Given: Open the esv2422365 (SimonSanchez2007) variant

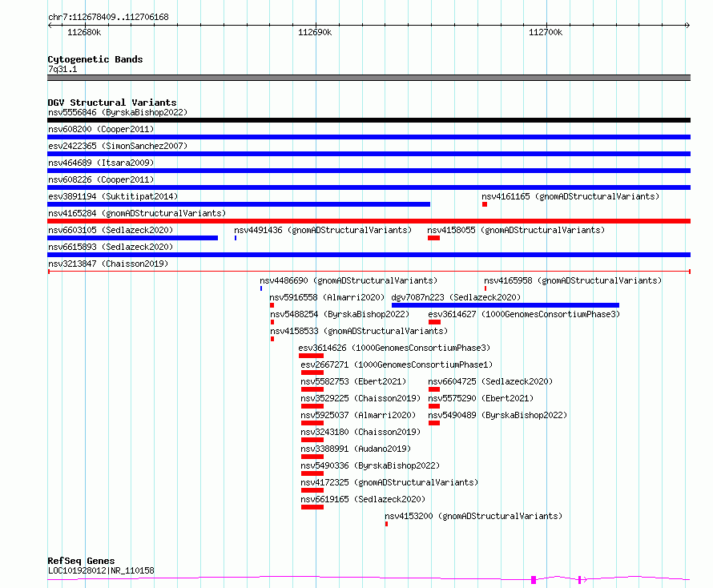Looking at the screenshot, I should point(118,146).
